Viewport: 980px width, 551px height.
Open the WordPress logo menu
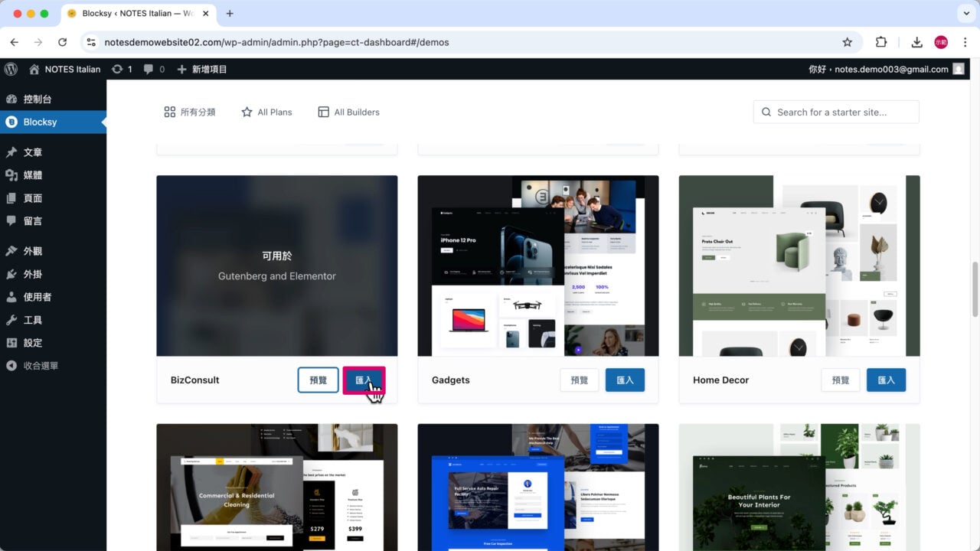click(11, 69)
